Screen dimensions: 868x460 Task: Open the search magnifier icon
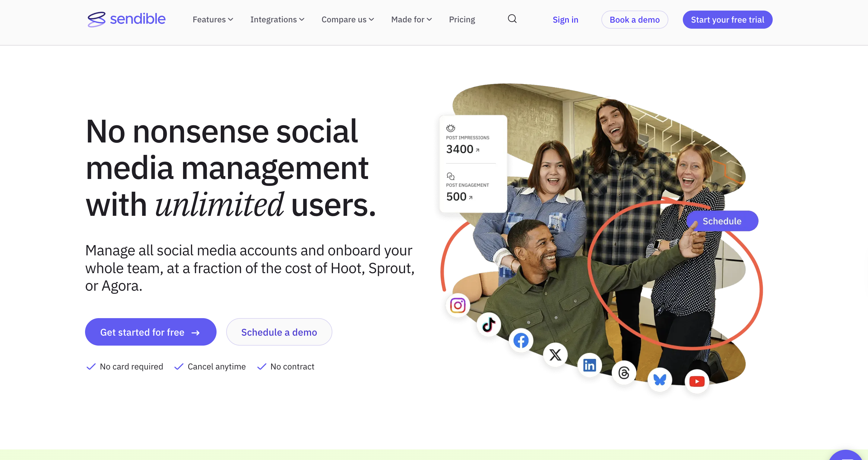pos(512,19)
